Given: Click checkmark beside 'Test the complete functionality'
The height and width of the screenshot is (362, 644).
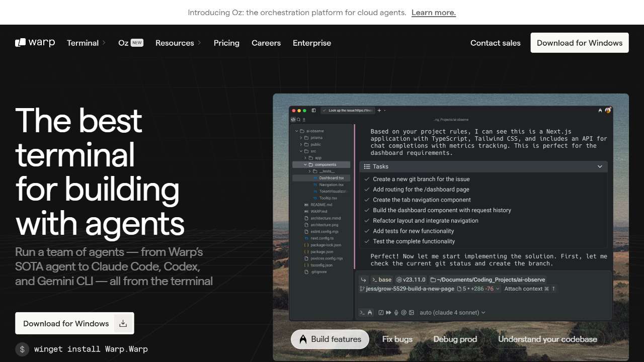Looking at the screenshot, I should (x=367, y=241).
